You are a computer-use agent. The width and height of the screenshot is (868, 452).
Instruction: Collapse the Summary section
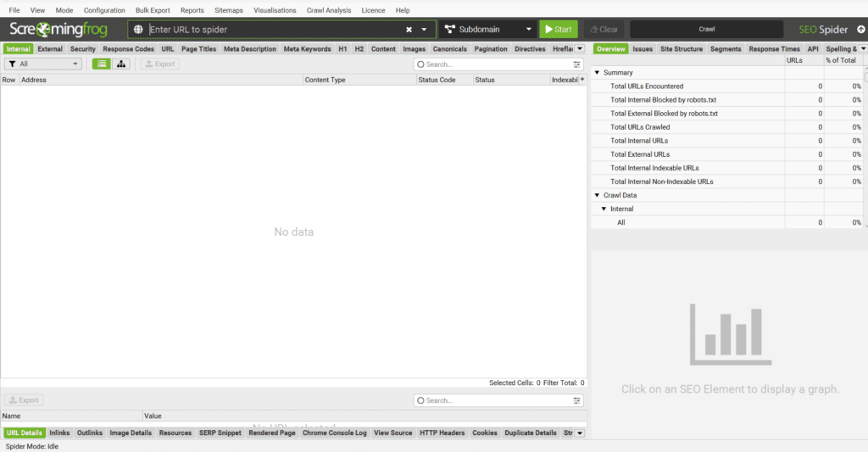click(x=597, y=73)
